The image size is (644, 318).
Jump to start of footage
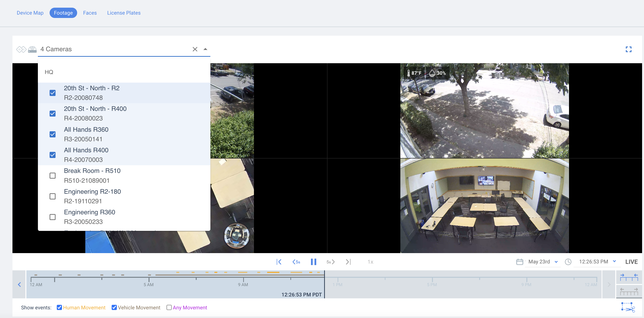279,262
